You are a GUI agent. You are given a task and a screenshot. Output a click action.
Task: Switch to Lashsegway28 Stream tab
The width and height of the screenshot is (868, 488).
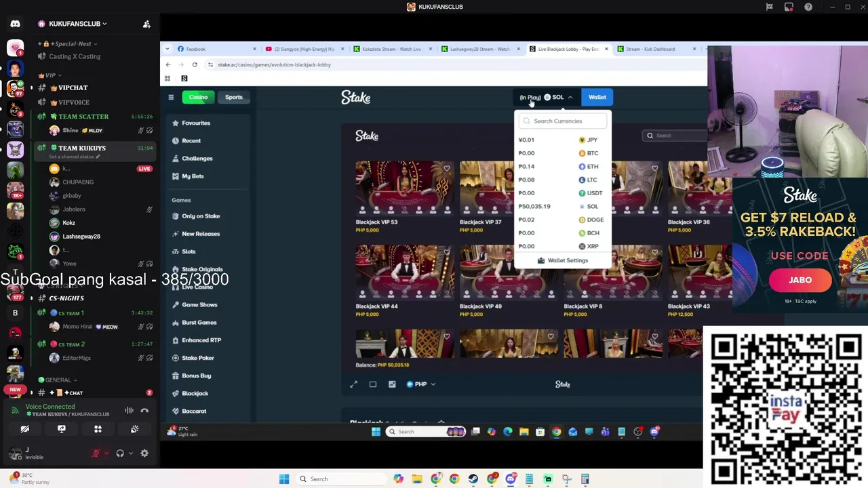[x=479, y=49]
